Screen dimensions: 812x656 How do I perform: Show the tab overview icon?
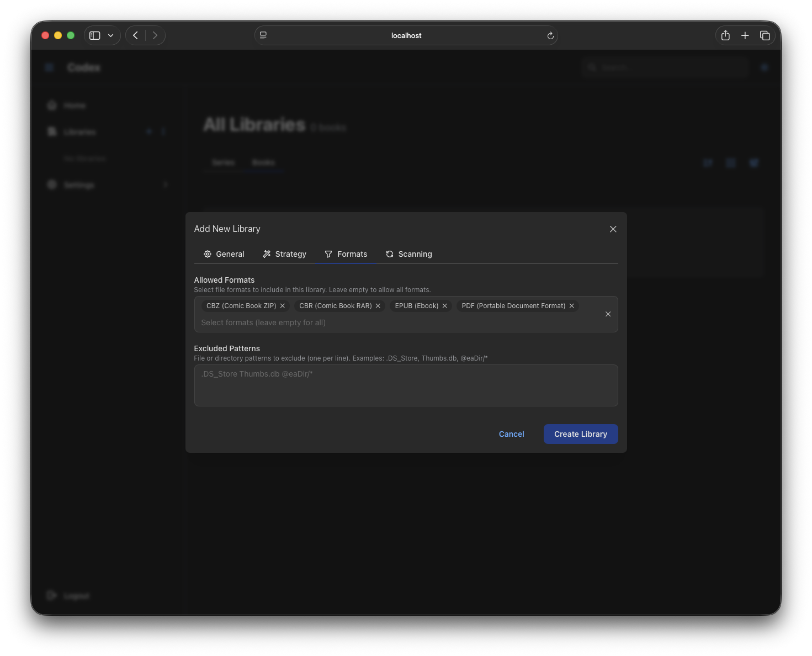(x=765, y=35)
